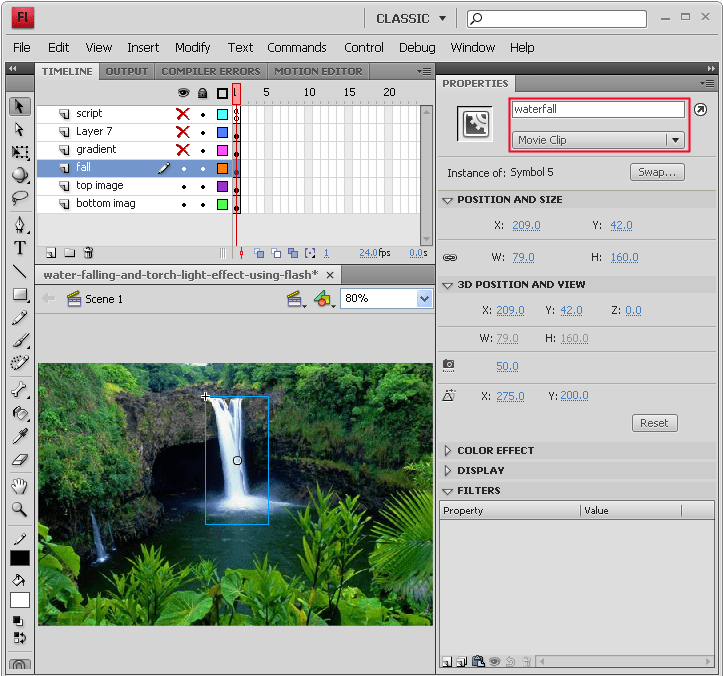Viewport: 723px width, 676px height.
Task: Click the black stroke color swatch
Action: 20,558
